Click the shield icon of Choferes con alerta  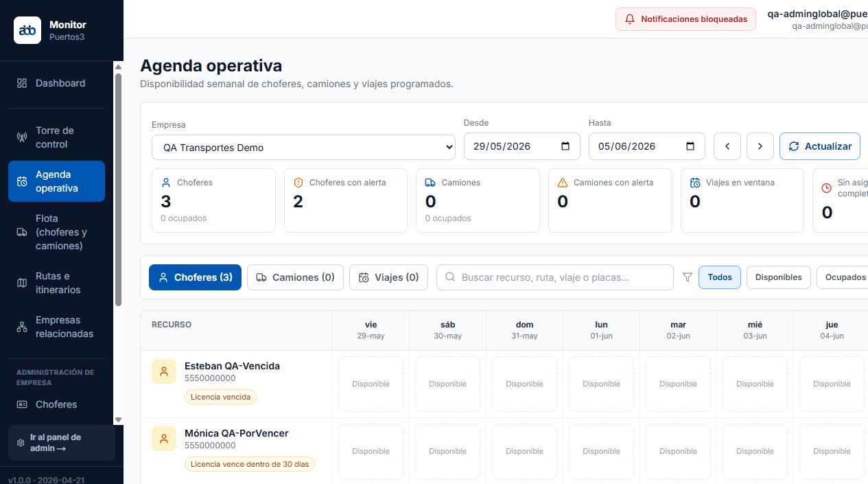(x=298, y=183)
